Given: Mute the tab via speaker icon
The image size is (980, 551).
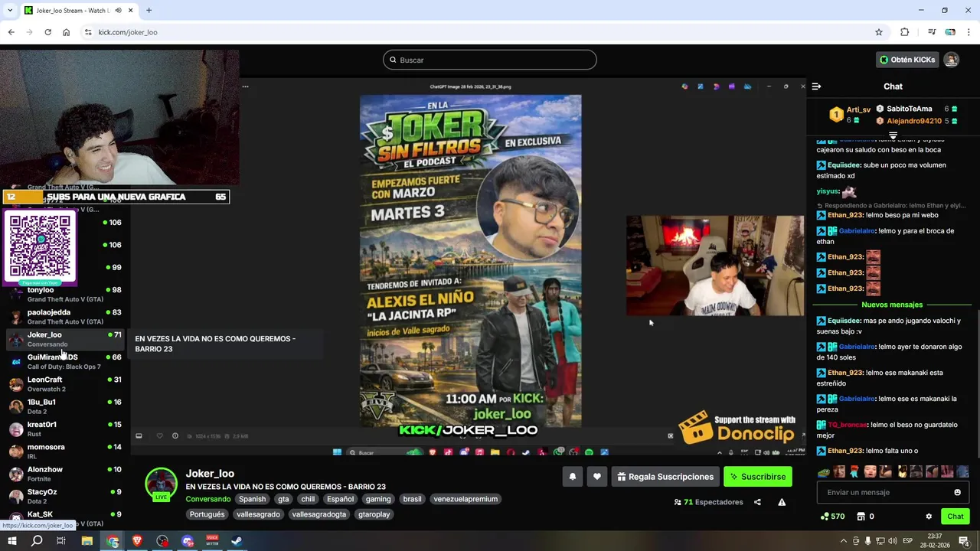Looking at the screenshot, I should [x=117, y=11].
